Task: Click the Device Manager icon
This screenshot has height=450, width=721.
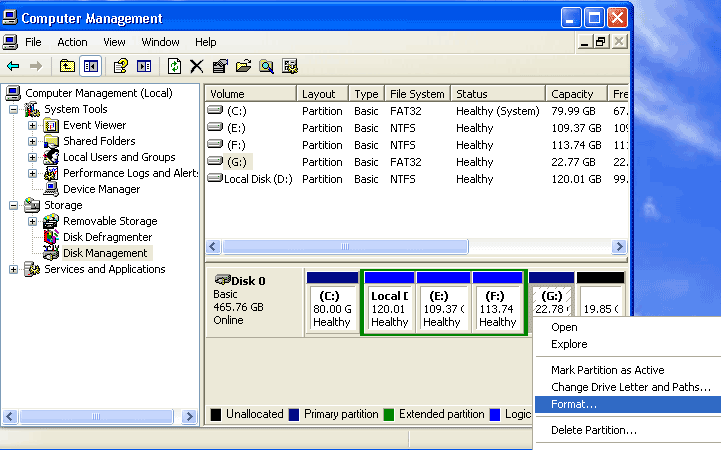Action: (51, 189)
